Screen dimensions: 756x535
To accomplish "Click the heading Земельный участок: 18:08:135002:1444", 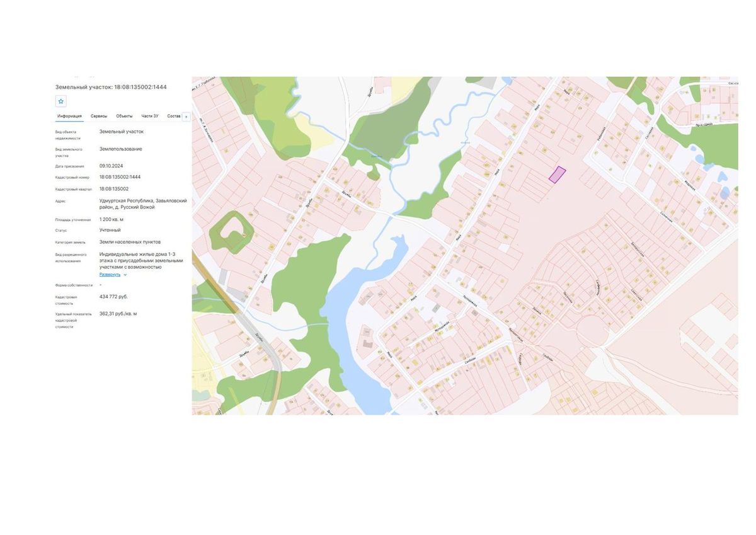I will pyautogui.click(x=111, y=86).
